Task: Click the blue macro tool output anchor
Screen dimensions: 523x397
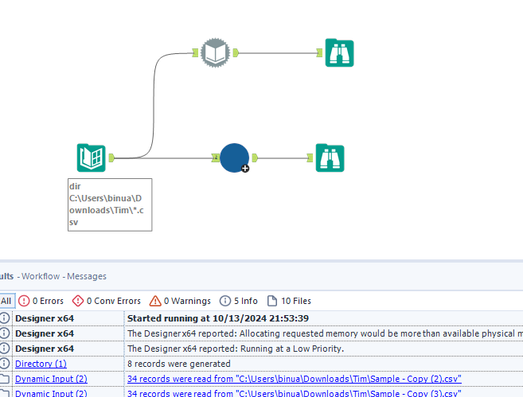Action: (x=255, y=158)
